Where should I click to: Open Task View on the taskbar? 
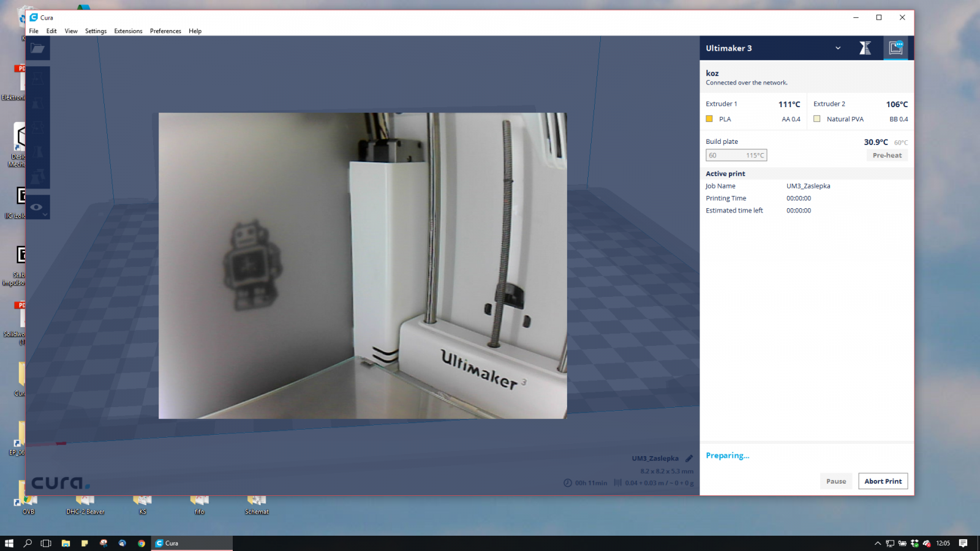[46, 543]
